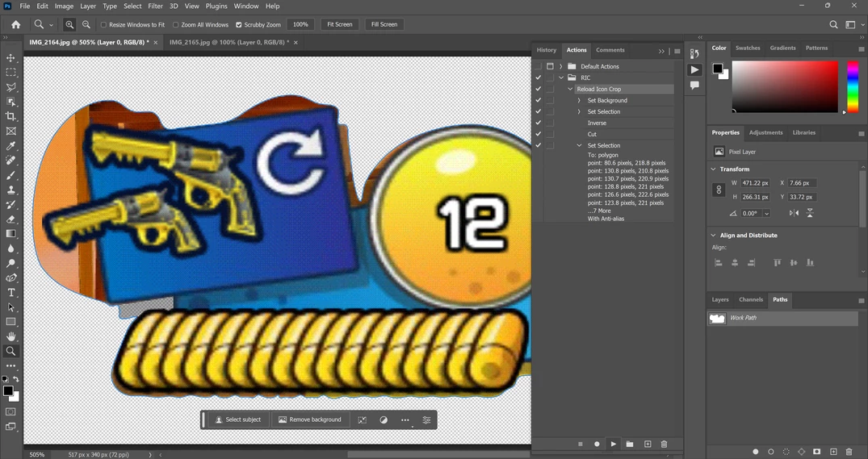868x459 pixels.
Task: Click 100% zoom button
Action: coord(300,24)
